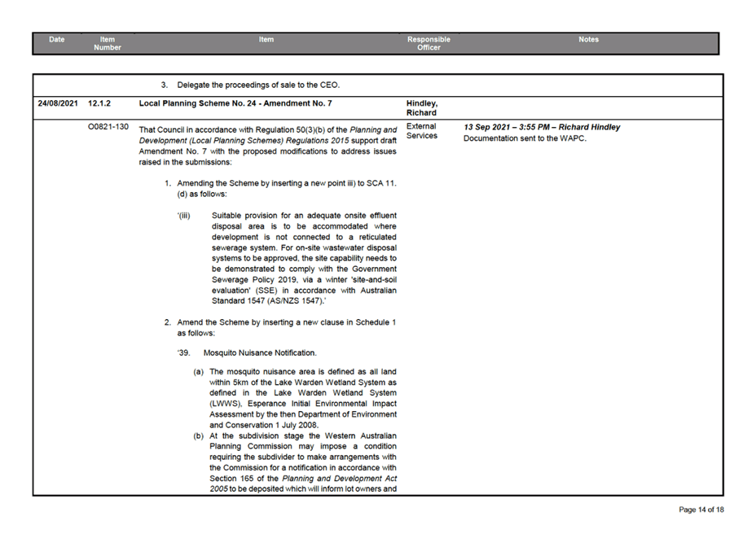Select the Responsible Officer column header
Viewport: 756px width, 534px height.
[428, 42]
